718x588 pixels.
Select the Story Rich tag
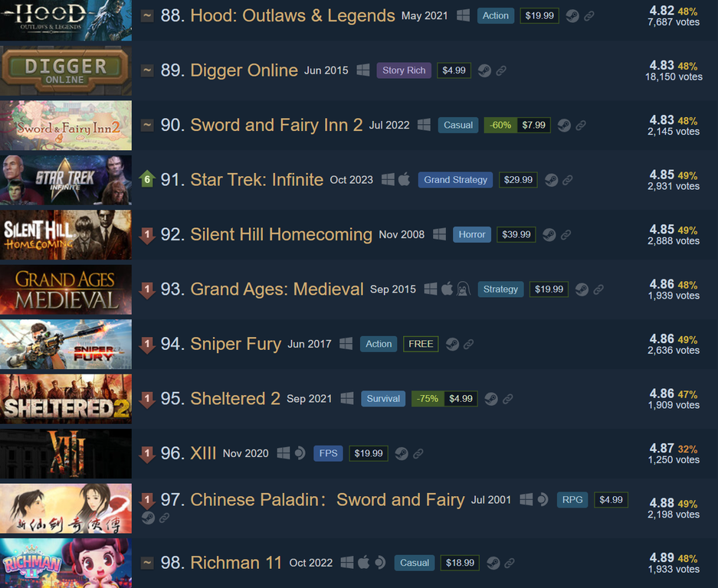coord(404,70)
